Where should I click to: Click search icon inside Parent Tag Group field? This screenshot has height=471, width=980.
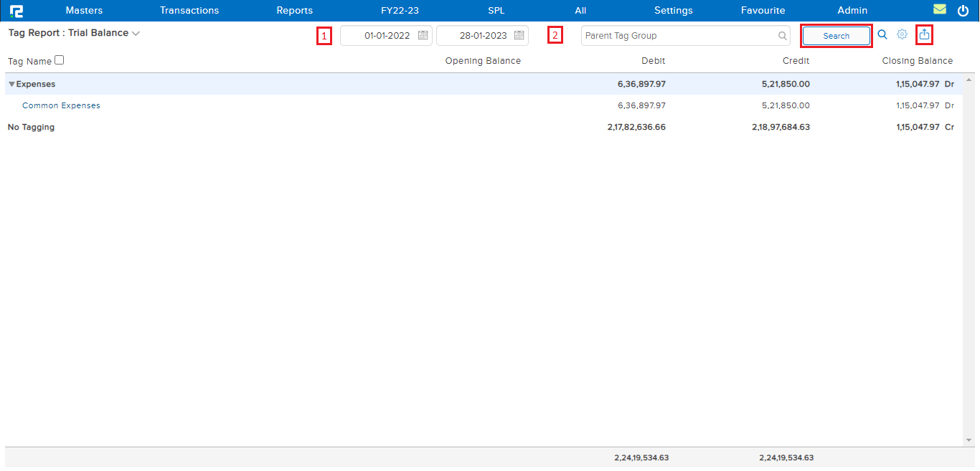point(783,36)
